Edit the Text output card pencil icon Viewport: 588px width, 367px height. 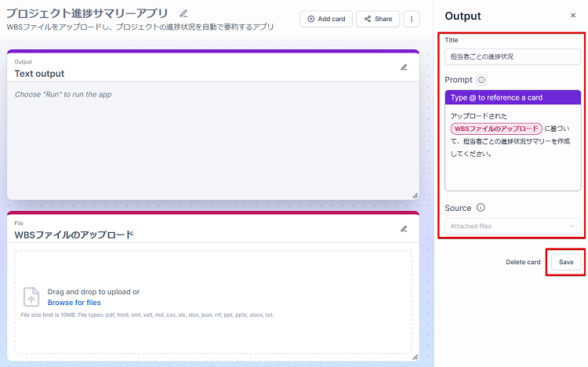click(404, 67)
